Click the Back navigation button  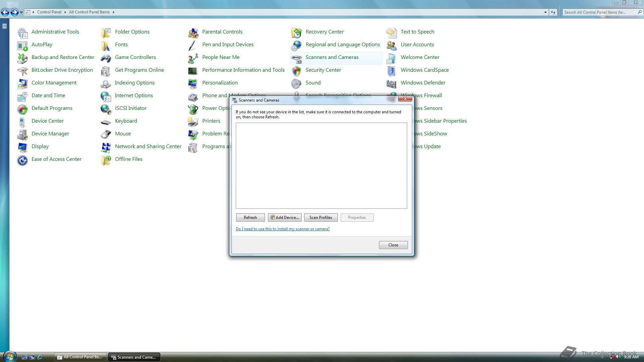pyautogui.click(x=5, y=12)
